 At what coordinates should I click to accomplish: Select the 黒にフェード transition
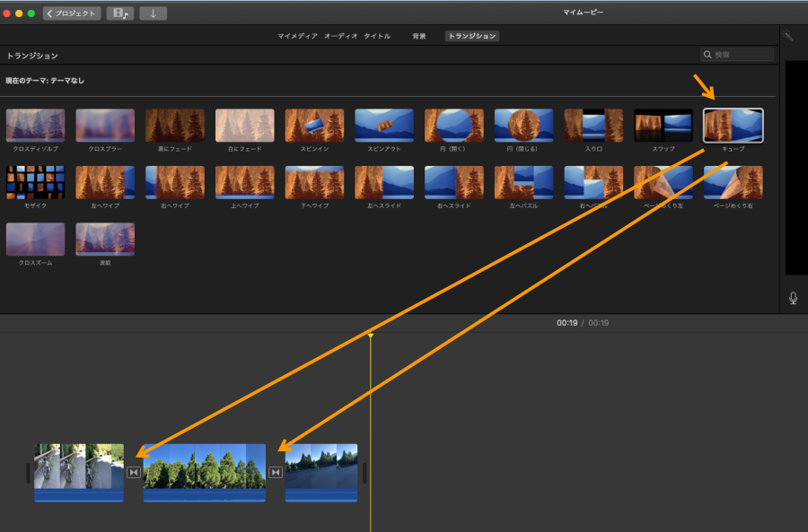point(175,126)
